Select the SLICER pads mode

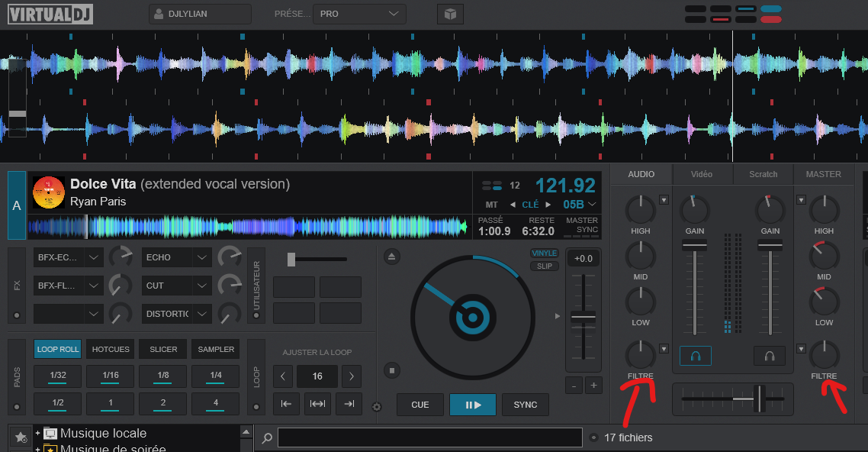click(163, 350)
